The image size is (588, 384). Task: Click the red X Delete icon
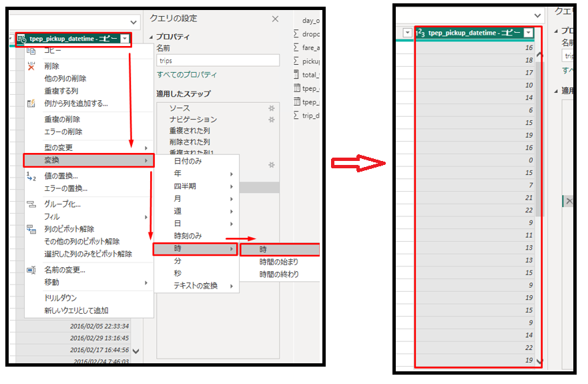(x=31, y=66)
